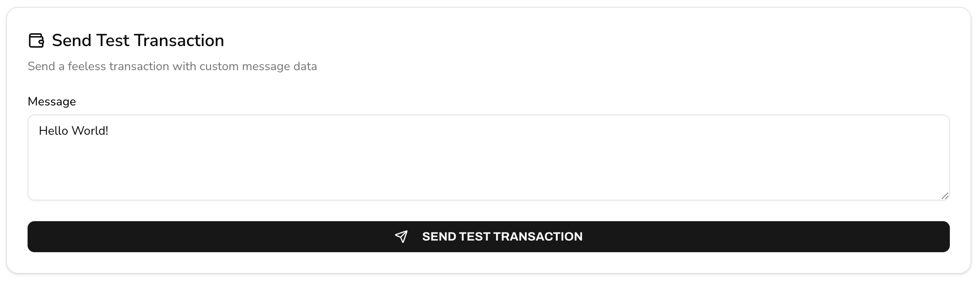This screenshot has height=284, width=980.
Task: Click the Send Test Transaction heading
Action: (137, 40)
